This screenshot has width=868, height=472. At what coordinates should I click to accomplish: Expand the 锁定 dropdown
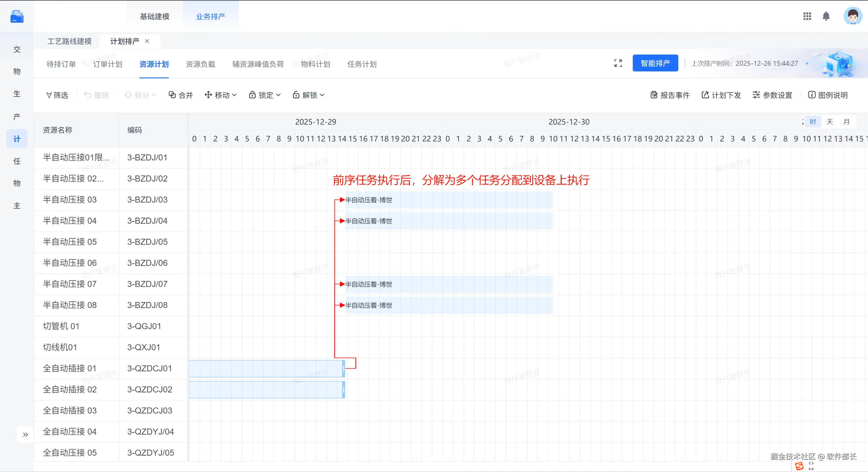pos(265,95)
